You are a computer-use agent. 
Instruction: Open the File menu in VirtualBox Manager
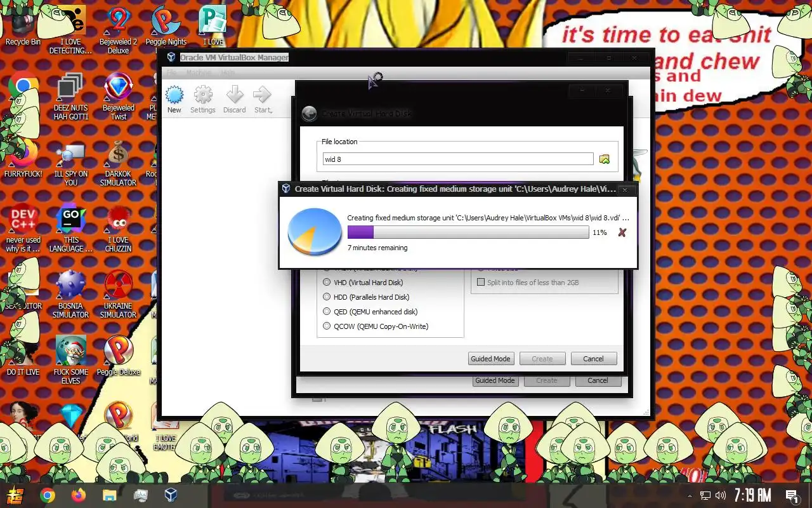pyautogui.click(x=172, y=73)
